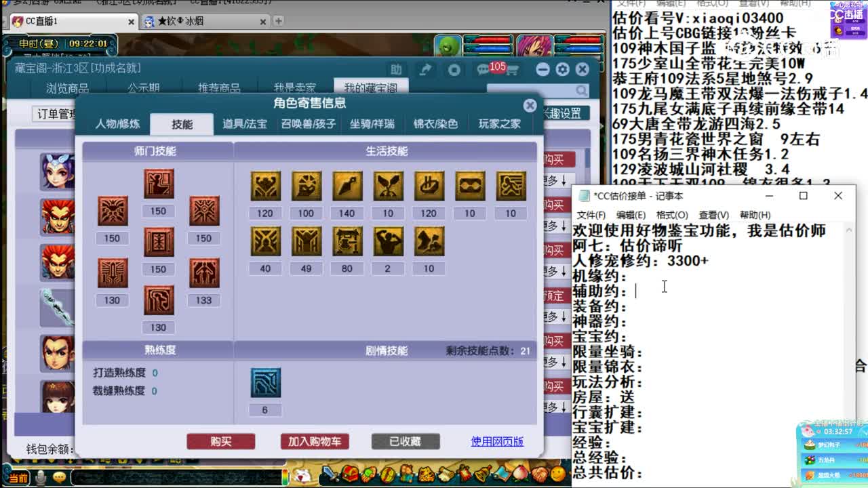Click the 加入购物车 button

315,441
